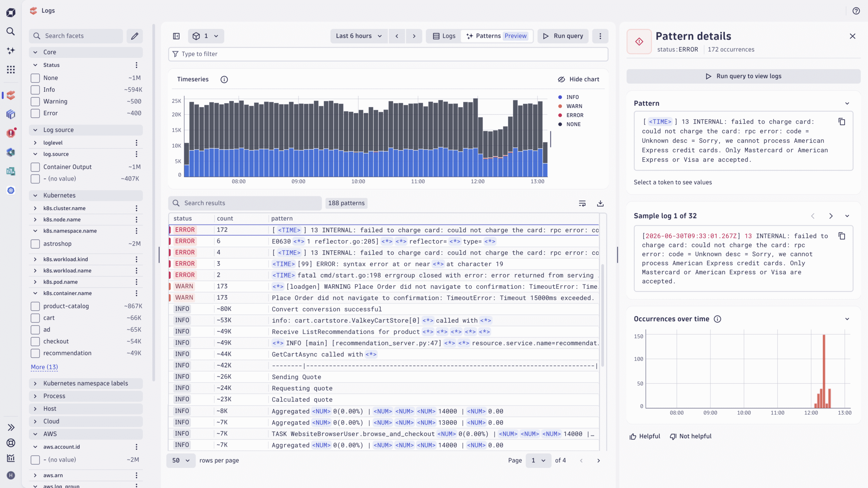868x488 pixels.
Task: Open k8s.pod.name facet options menu
Action: pyautogui.click(x=136, y=282)
